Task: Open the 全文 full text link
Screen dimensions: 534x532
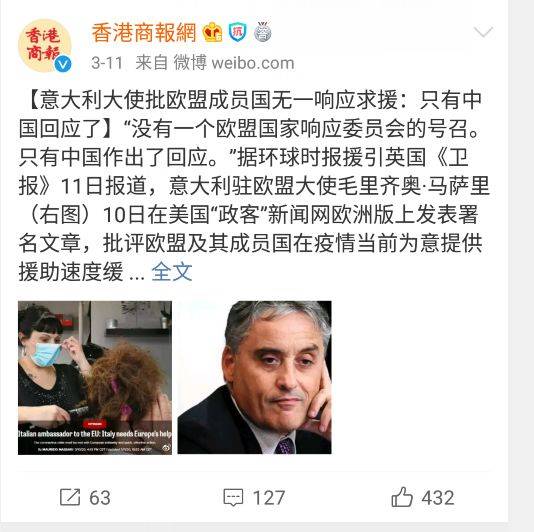Action: tap(172, 272)
